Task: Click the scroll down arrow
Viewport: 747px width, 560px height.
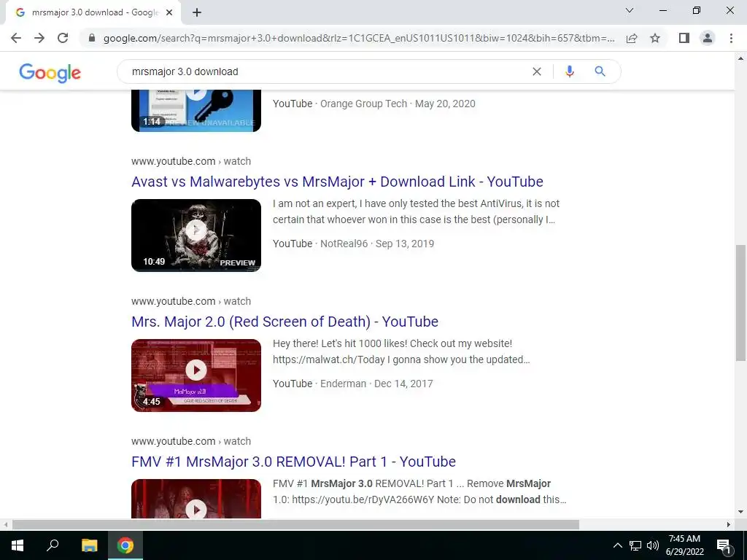Action: pyautogui.click(x=740, y=513)
